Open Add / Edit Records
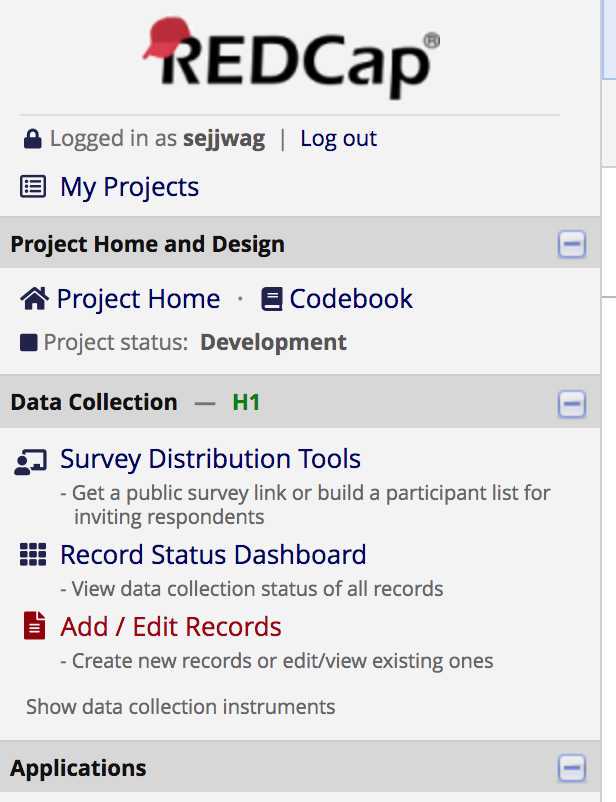The width and height of the screenshot is (616, 802). [x=171, y=627]
